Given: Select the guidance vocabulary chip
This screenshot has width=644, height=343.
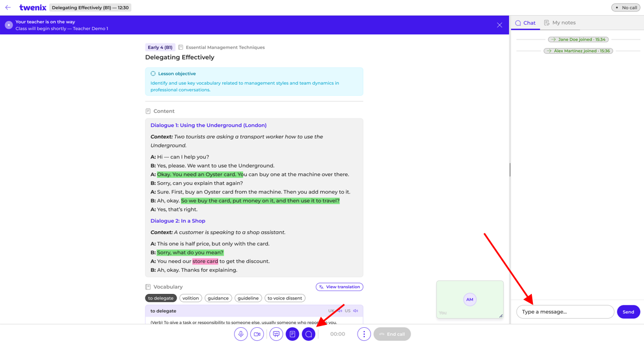Looking at the screenshot, I should pyautogui.click(x=218, y=298).
